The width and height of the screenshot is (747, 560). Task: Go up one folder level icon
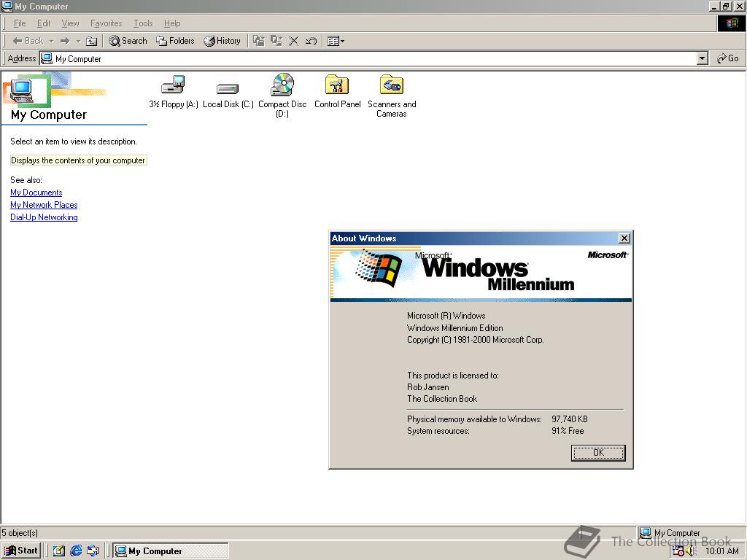[x=91, y=41]
